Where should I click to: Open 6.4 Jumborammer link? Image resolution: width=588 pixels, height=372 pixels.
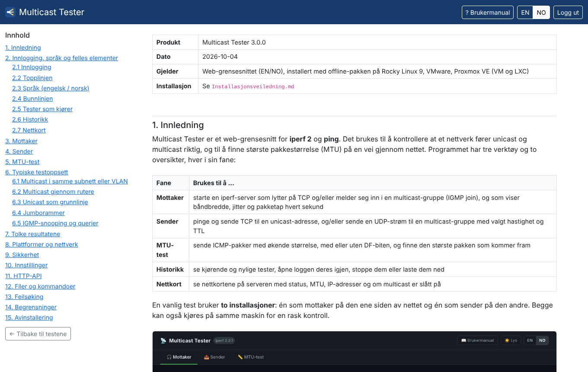click(x=38, y=213)
